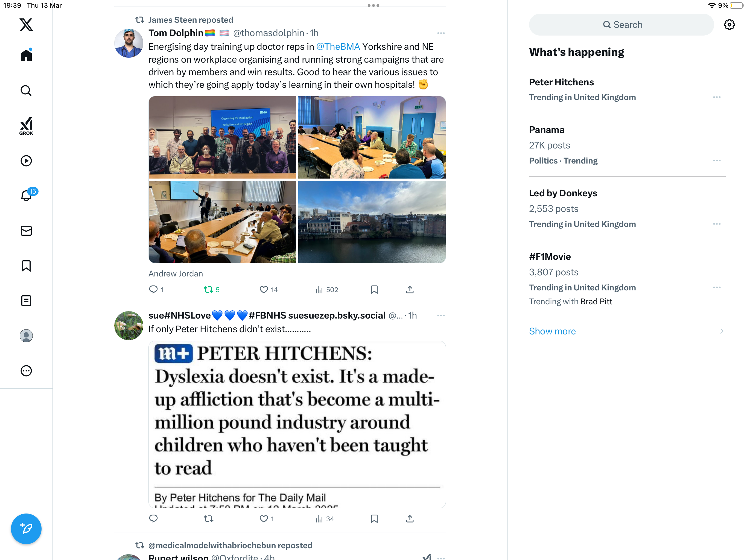Open More options circle in sidebar
The height and width of the screenshot is (560, 747).
(x=26, y=371)
